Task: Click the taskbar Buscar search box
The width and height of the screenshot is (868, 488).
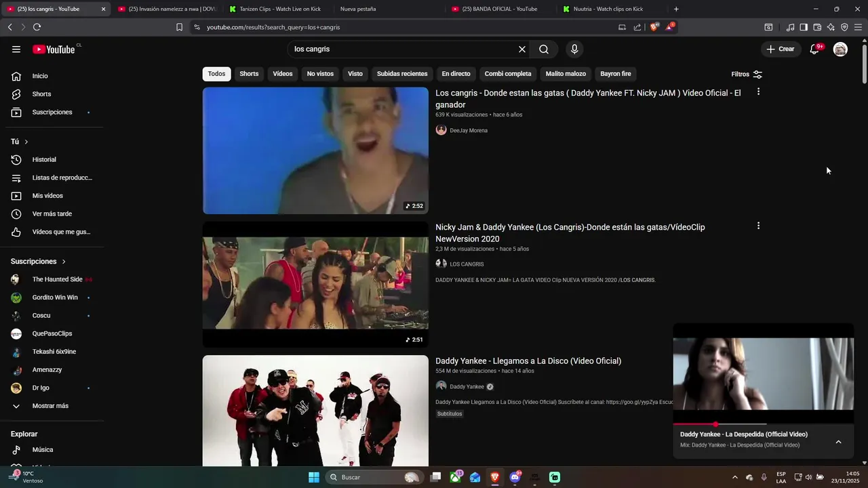Action: point(374,477)
